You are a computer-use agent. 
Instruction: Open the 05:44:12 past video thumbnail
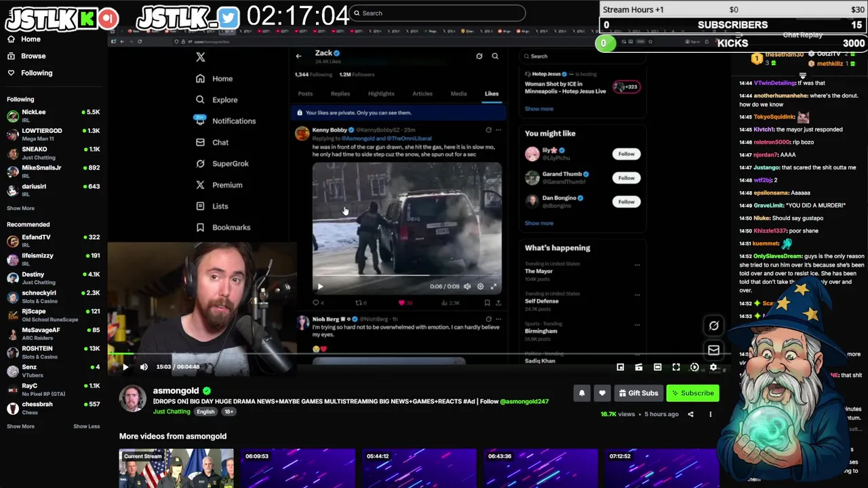419,468
